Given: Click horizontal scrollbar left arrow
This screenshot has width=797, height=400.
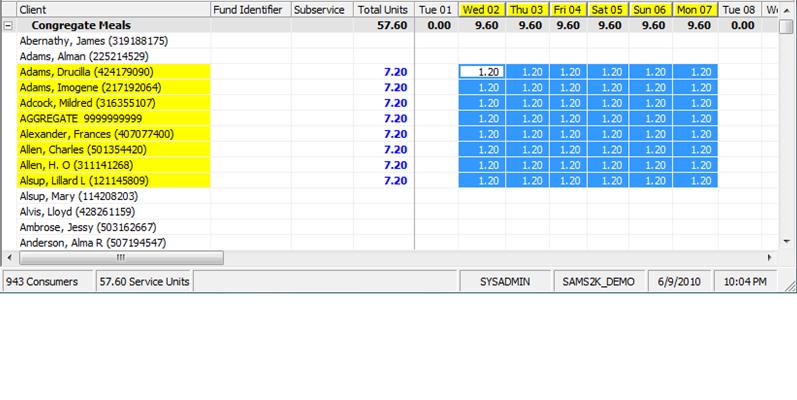Looking at the screenshot, I should click(x=9, y=258).
